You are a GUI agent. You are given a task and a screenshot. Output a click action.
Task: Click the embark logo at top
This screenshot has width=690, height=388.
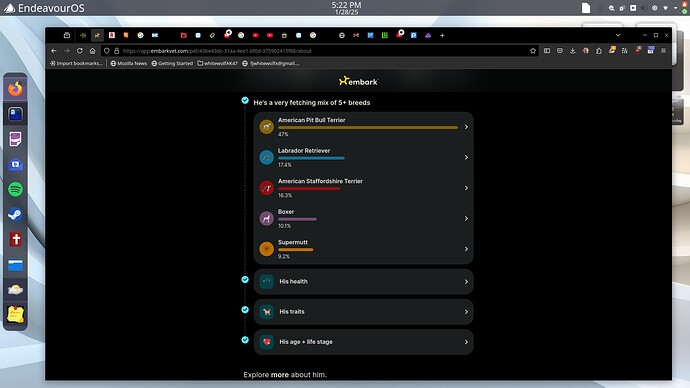click(358, 81)
